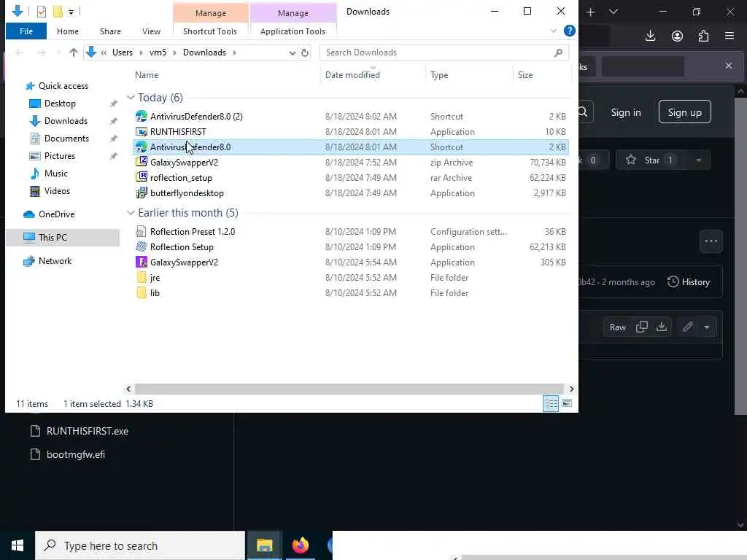Open Quick Access Toolbar customize dropdown

(71, 12)
